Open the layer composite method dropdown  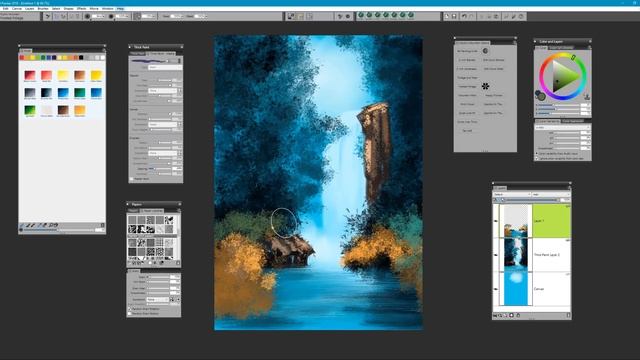512,195
